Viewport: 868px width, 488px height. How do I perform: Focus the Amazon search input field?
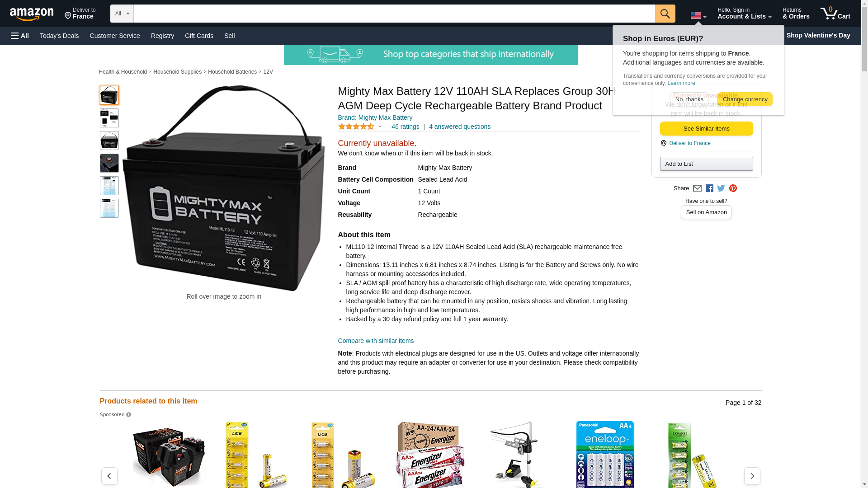point(394,14)
